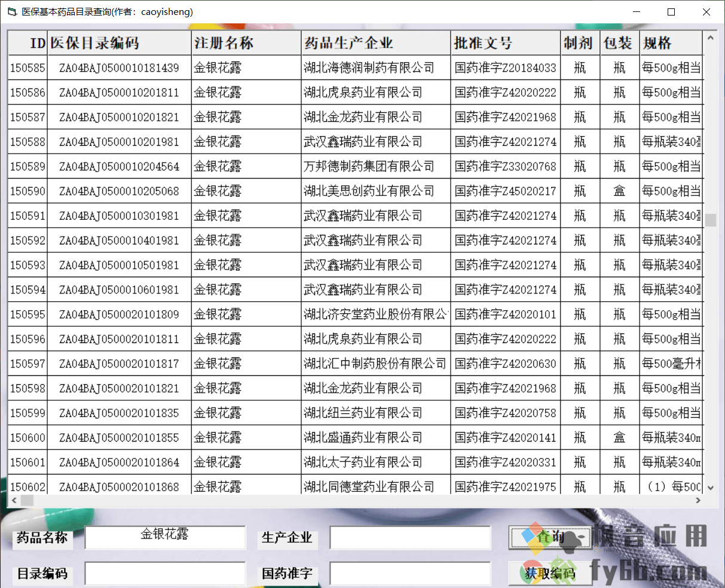Click the ID cell 150587
725x588 pixels.
pos(28,117)
